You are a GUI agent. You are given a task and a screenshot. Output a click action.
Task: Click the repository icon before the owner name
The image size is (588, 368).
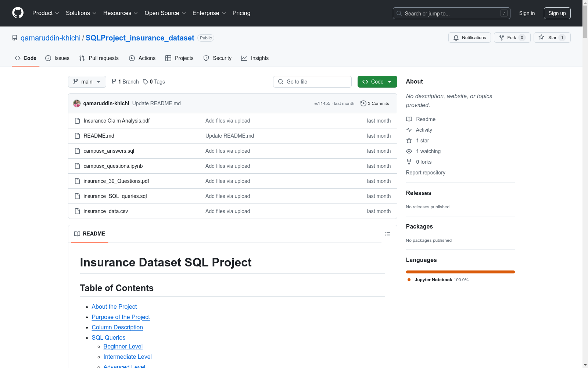[15, 38]
